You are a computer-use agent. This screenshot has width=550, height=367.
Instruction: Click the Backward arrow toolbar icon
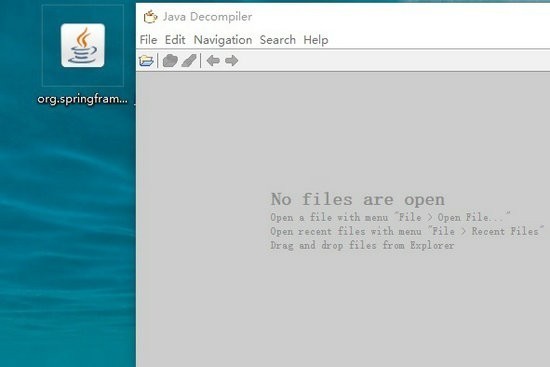coord(213,61)
